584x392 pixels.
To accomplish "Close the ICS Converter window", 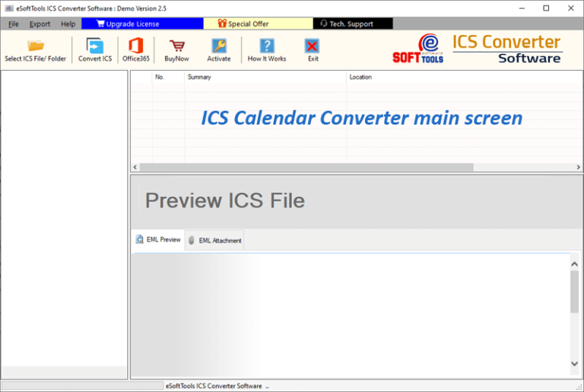I will click(x=570, y=8).
